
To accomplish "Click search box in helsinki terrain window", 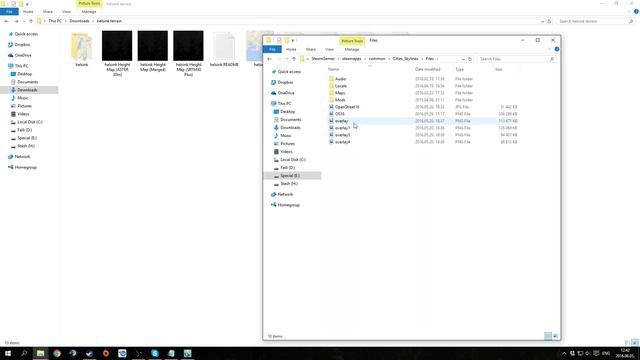I will (595, 21).
